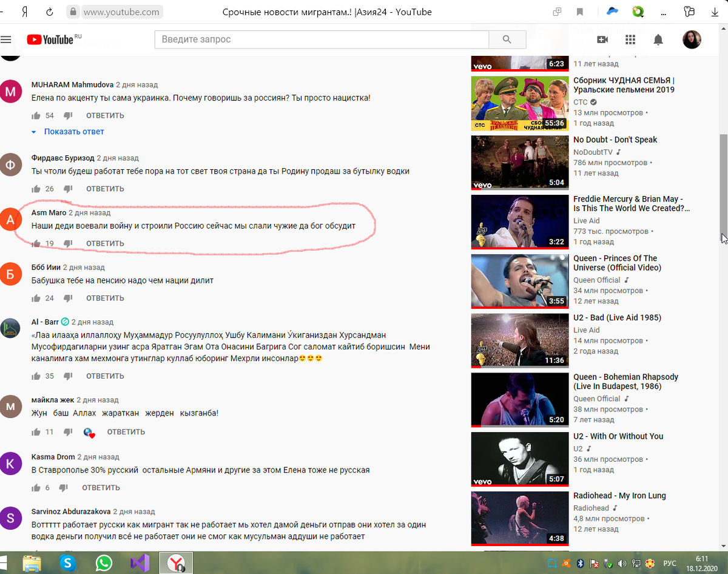Image resolution: width=728 pixels, height=574 pixels.
Task: Click the "Radiohead" channel name
Action: click(591, 508)
